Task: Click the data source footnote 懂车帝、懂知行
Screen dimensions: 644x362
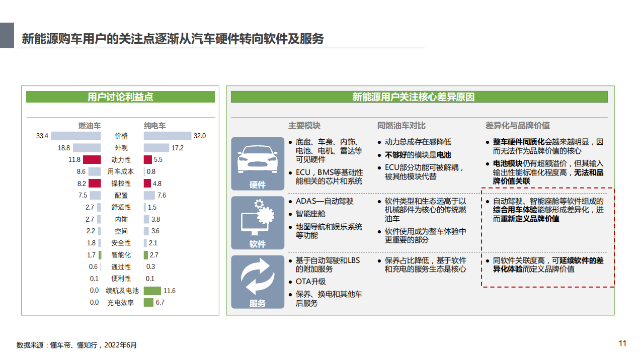Action: coord(76,345)
